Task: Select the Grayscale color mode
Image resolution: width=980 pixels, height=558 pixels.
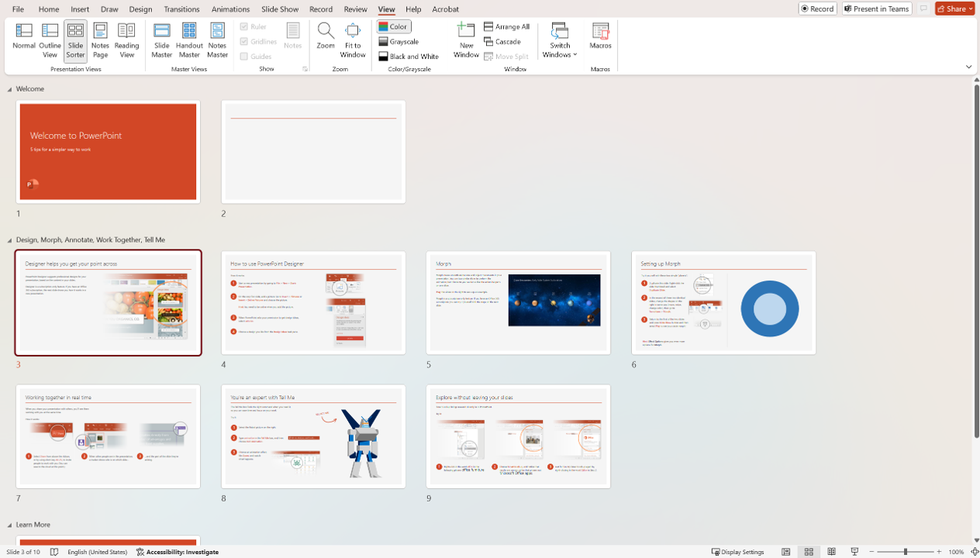Action: click(x=399, y=42)
